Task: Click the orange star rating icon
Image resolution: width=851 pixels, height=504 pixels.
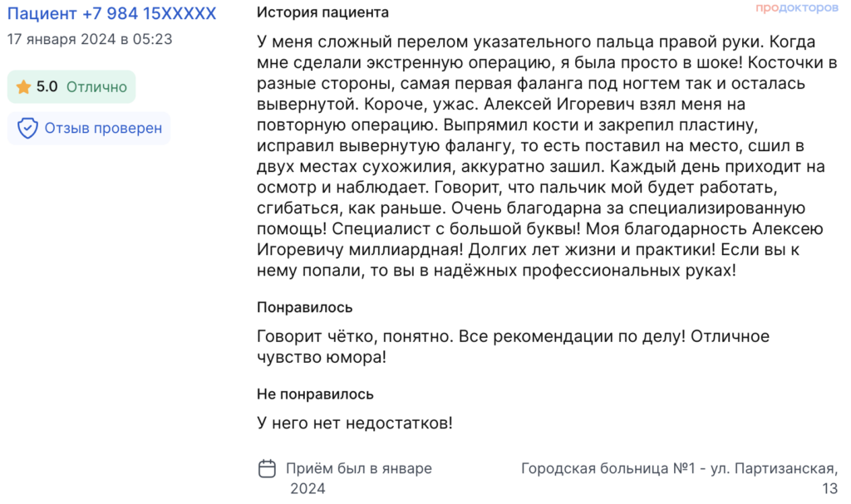Action: (x=23, y=87)
